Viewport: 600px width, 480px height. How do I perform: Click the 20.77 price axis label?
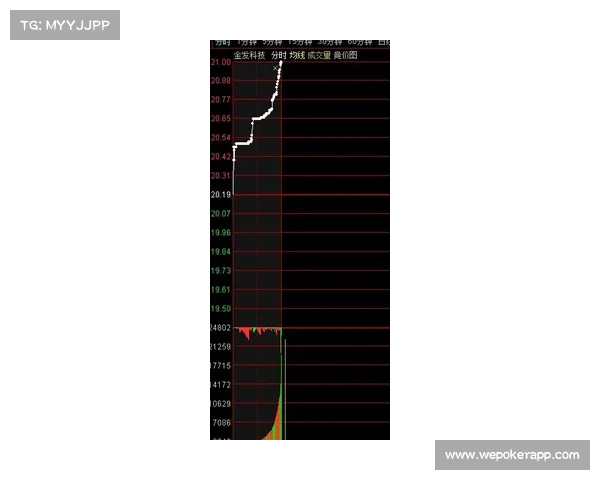click(x=221, y=100)
